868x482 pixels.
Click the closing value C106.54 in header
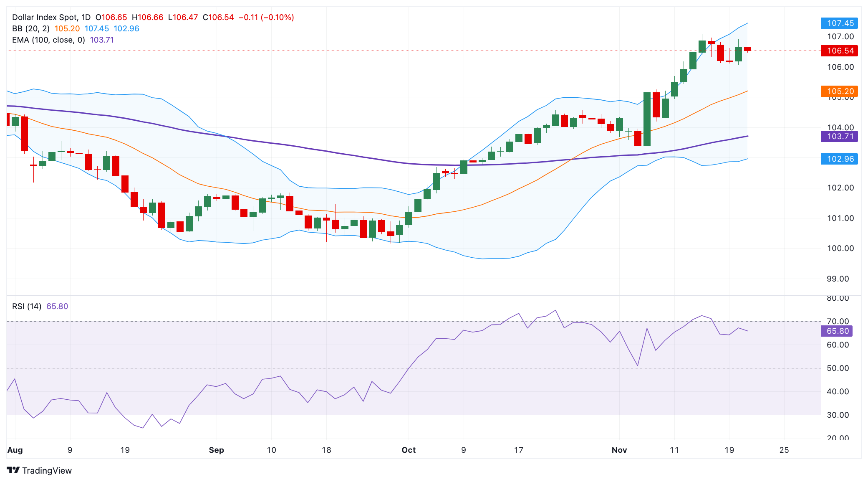coord(218,17)
